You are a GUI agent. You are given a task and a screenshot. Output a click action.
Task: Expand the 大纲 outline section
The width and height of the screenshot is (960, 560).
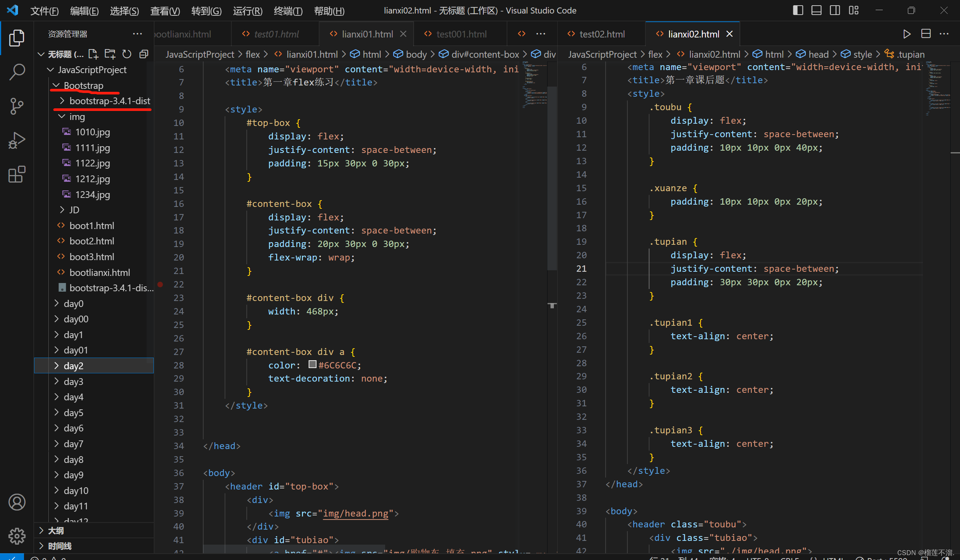(x=55, y=530)
